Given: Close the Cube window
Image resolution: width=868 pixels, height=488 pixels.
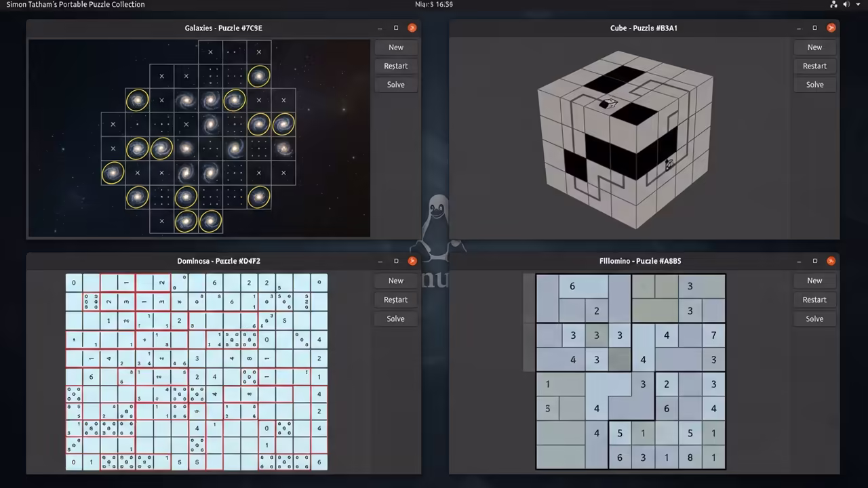Looking at the screenshot, I should pos(831,28).
